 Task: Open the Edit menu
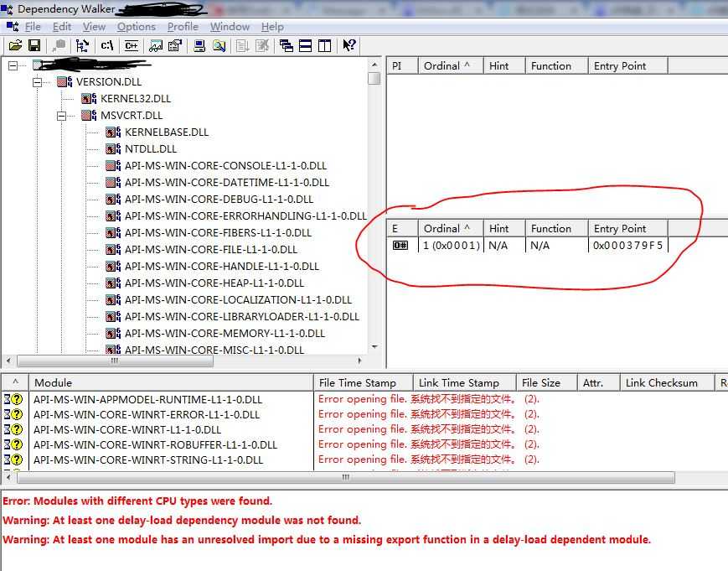62,27
